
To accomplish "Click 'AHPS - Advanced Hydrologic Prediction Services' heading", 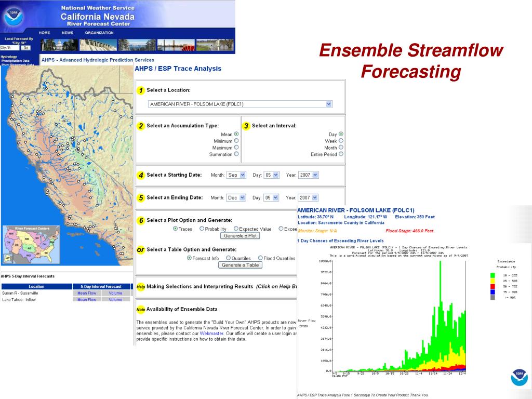I will tap(98, 60).
